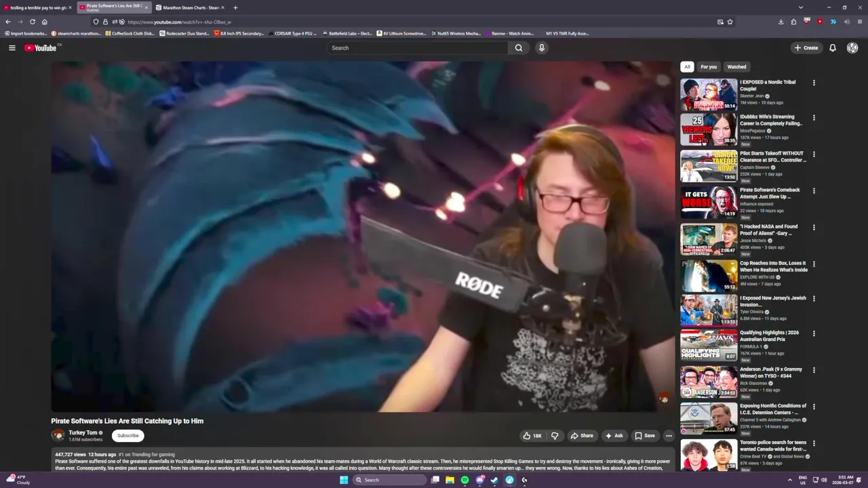Screen dimensions: 868x488
Task: Open 9anime bookmark
Action: point(510,33)
